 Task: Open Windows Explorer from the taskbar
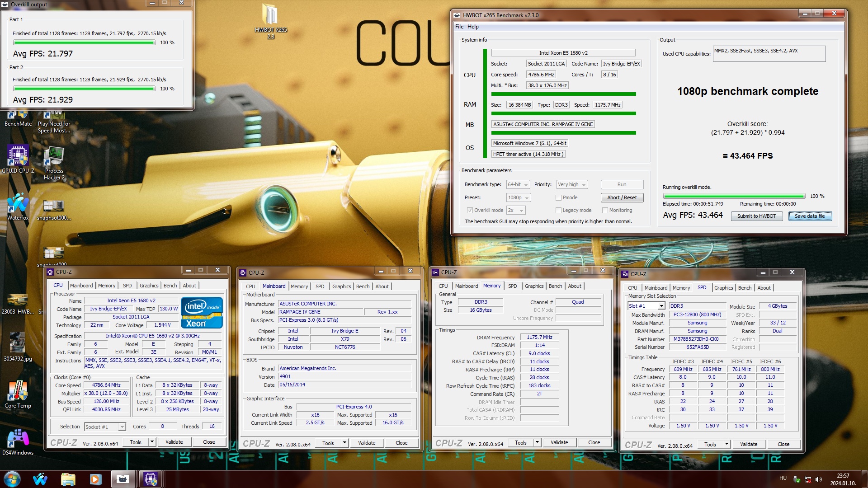tap(68, 479)
